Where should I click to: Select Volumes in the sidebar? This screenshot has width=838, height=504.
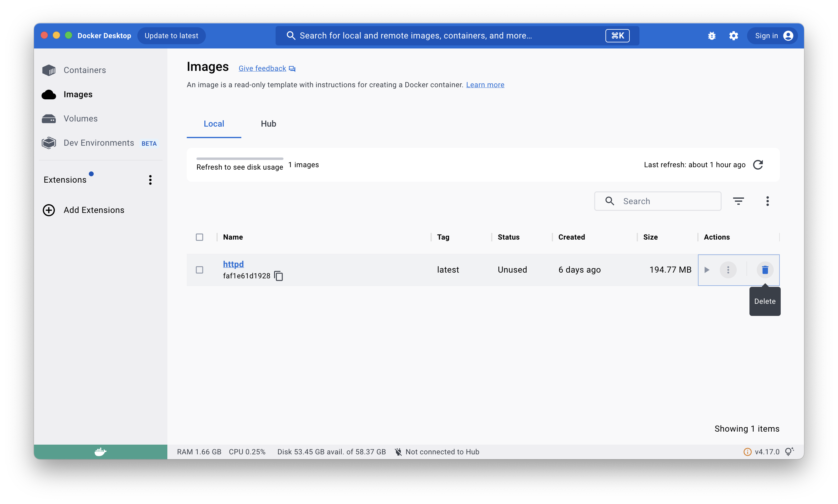click(x=80, y=118)
